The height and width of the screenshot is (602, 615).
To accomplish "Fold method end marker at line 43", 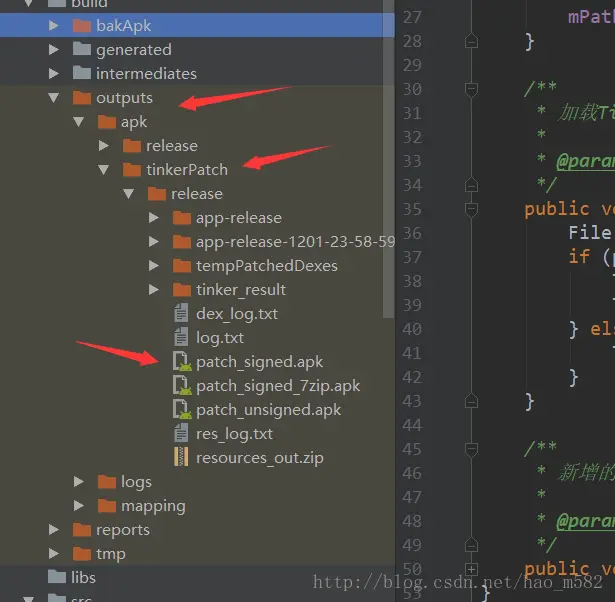I will 471,401.
